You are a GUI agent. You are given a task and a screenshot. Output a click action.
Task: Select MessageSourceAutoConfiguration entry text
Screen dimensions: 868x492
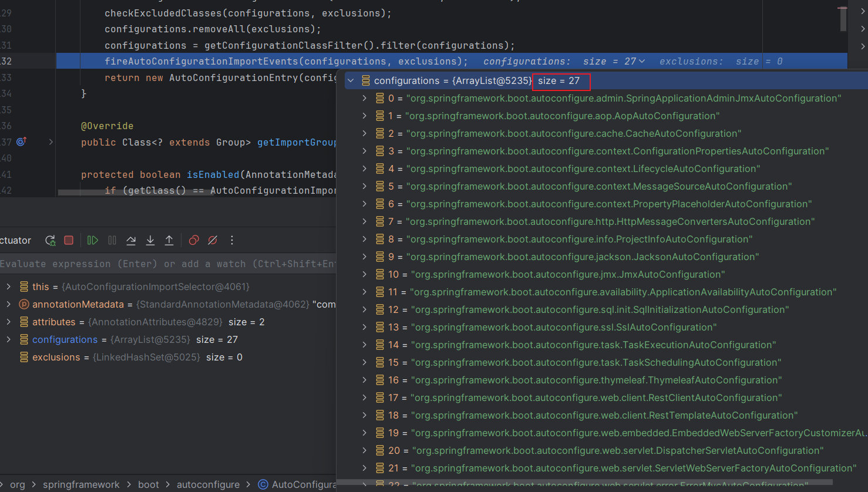pos(599,186)
